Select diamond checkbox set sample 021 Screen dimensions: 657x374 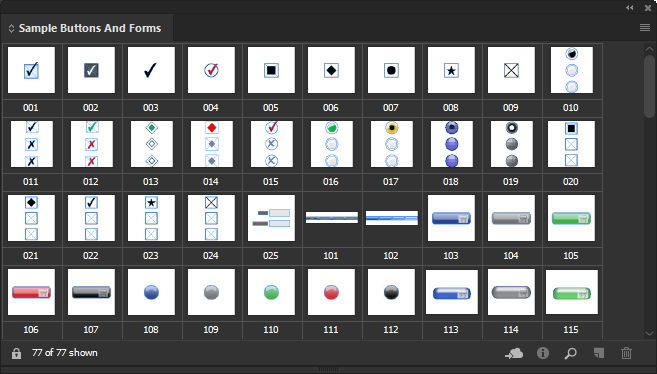tap(31, 218)
